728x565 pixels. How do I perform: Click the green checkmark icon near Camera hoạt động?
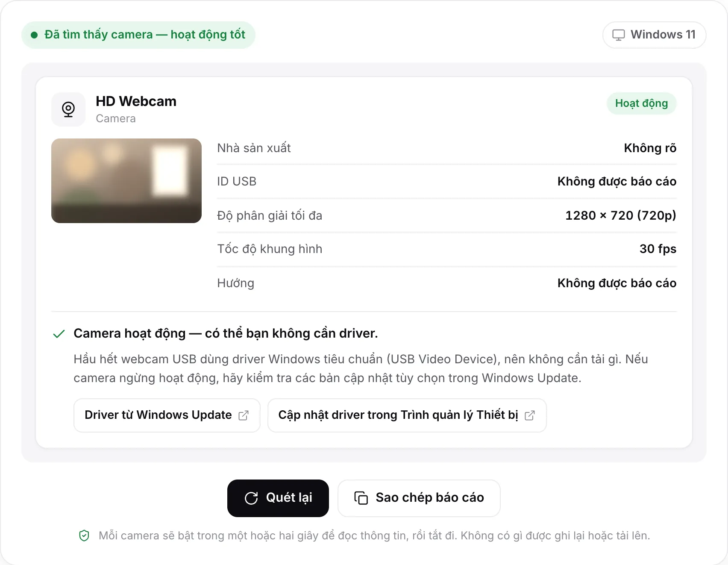[x=59, y=334]
